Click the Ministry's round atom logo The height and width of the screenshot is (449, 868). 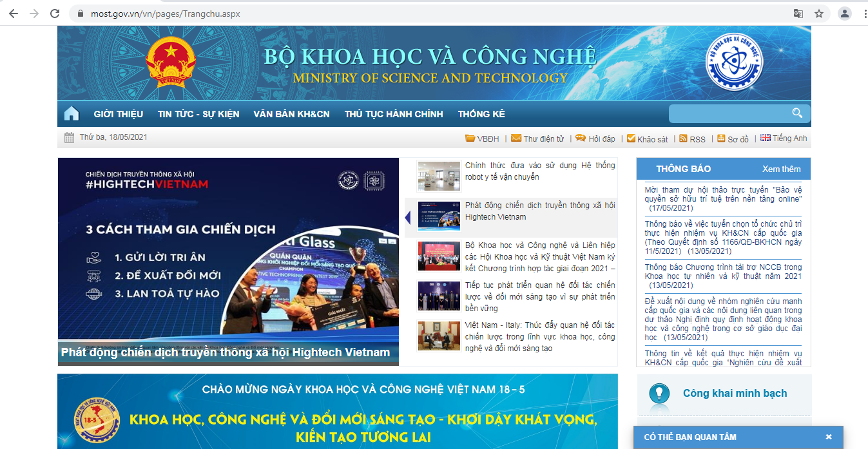click(x=734, y=61)
